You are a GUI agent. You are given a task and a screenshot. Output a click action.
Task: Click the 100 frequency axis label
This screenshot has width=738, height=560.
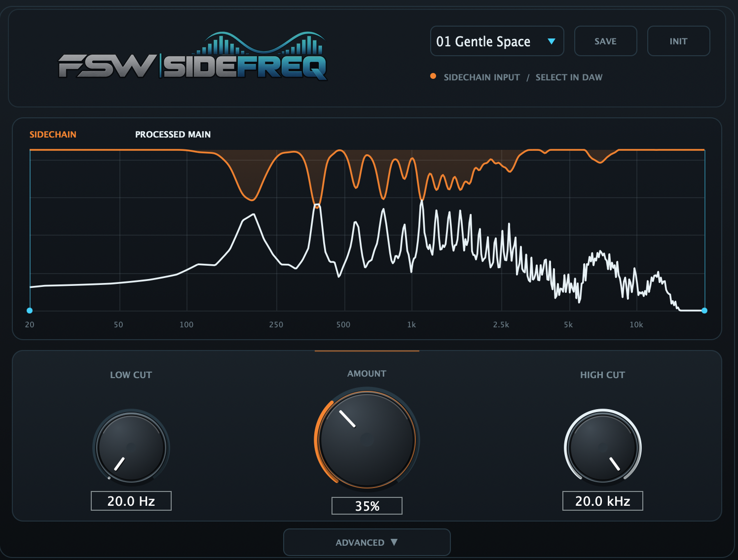[x=186, y=325]
